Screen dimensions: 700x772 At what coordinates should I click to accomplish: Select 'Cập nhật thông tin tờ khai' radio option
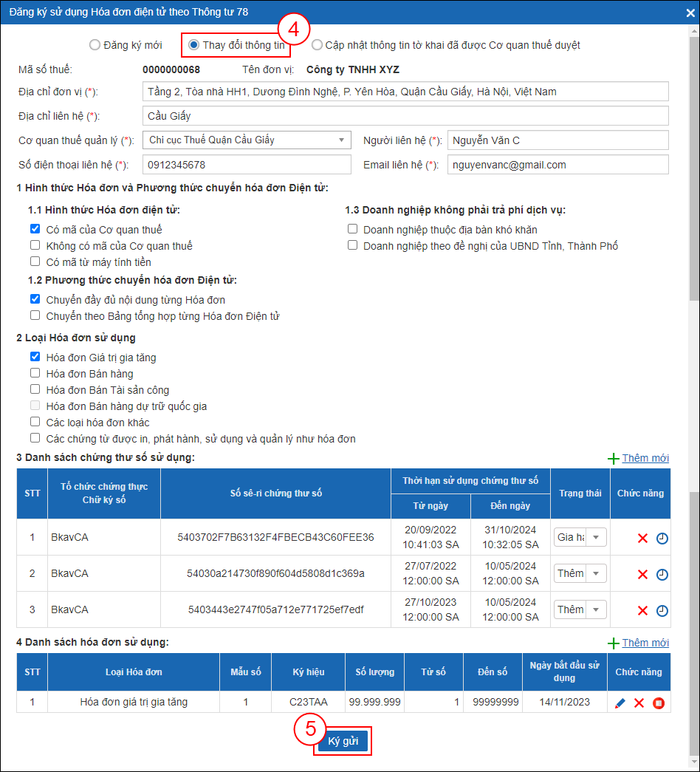click(x=317, y=45)
